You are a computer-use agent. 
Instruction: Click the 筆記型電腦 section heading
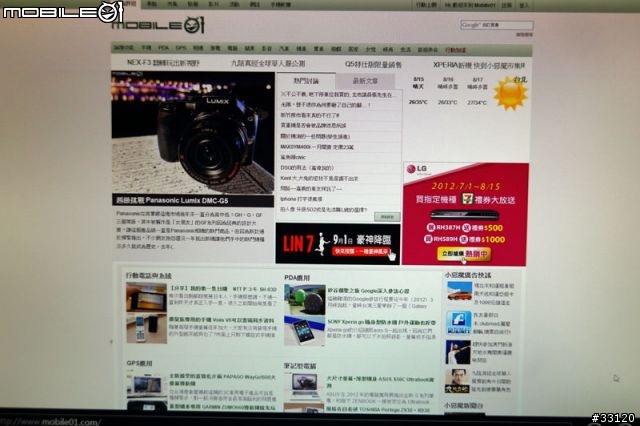coord(300,366)
